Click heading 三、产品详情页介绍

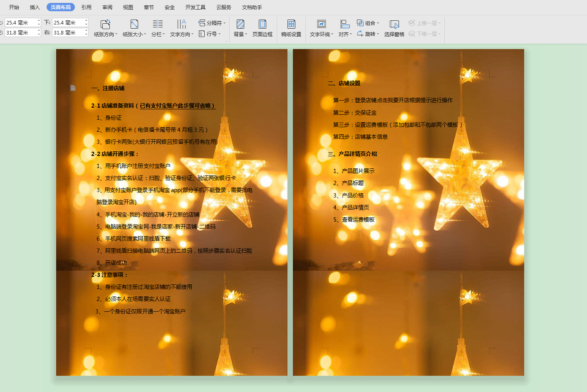pos(352,154)
